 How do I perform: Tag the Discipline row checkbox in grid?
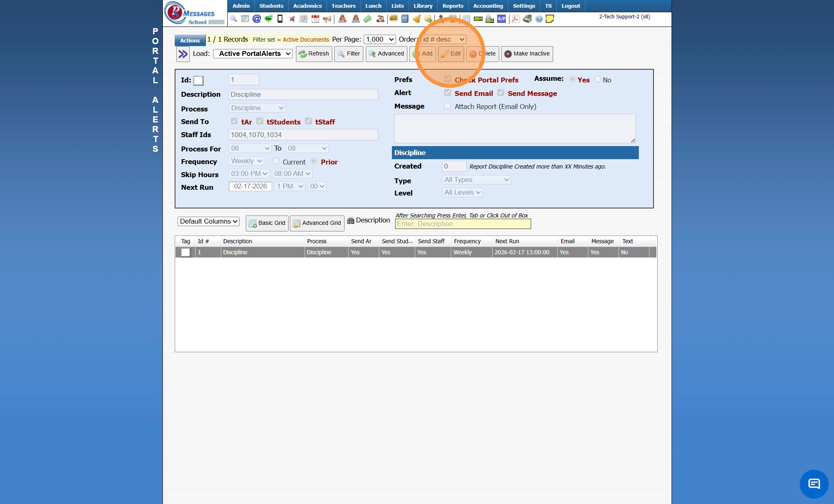coord(186,252)
